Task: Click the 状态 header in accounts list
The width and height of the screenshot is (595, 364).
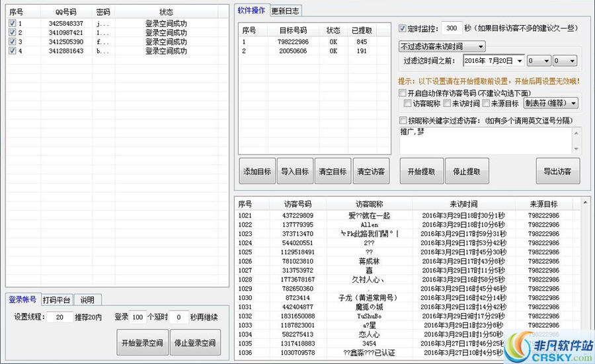Action: pyautogui.click(x=166, y=12)
